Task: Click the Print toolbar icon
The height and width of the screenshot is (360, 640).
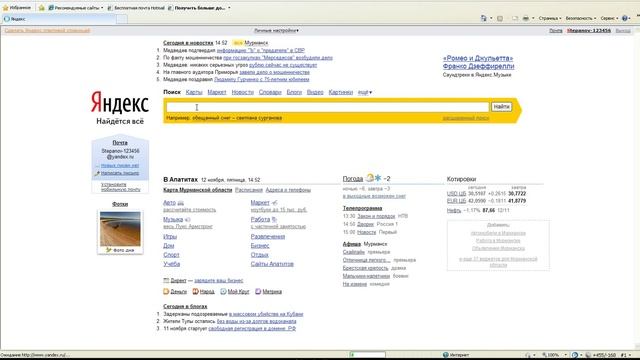Action: [526, 18]
